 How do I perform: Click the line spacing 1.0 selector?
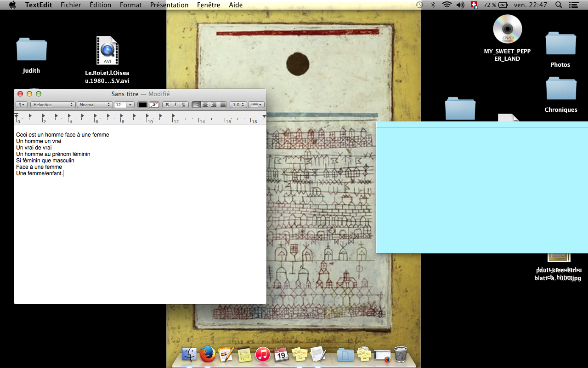pyautogui.click(x=238, y=105)
